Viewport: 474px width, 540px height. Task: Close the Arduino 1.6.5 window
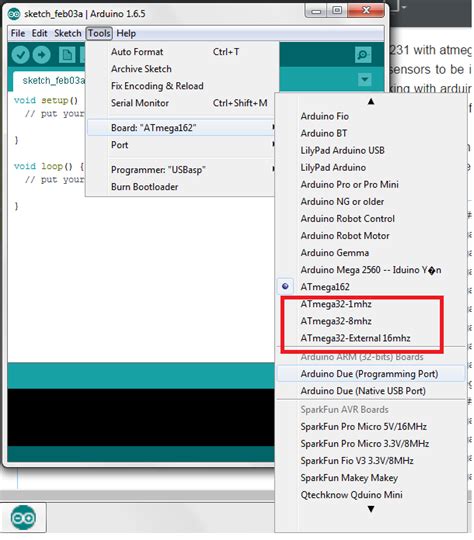click(366, 11)
